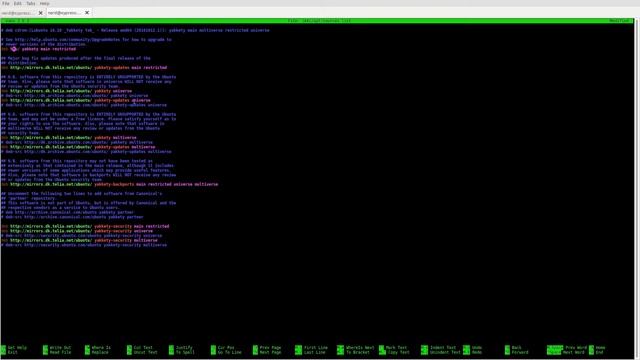Click the Copy Text shortcut label

398,352
